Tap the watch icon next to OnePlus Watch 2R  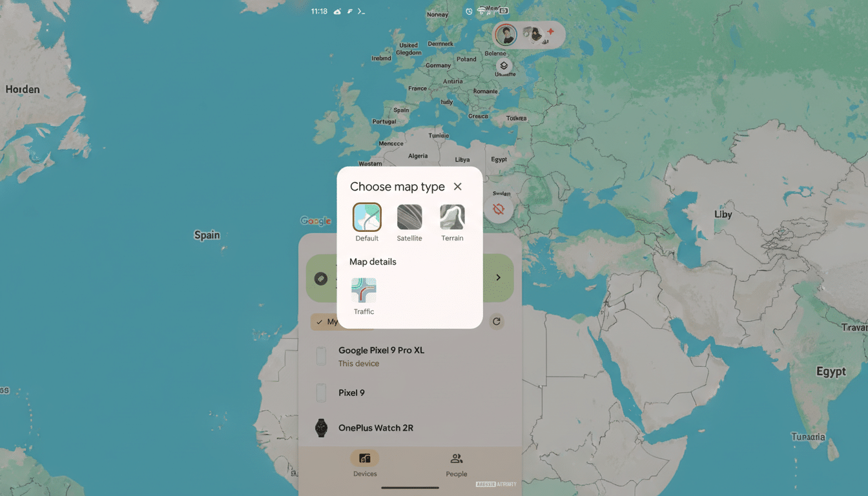(321, 428)
